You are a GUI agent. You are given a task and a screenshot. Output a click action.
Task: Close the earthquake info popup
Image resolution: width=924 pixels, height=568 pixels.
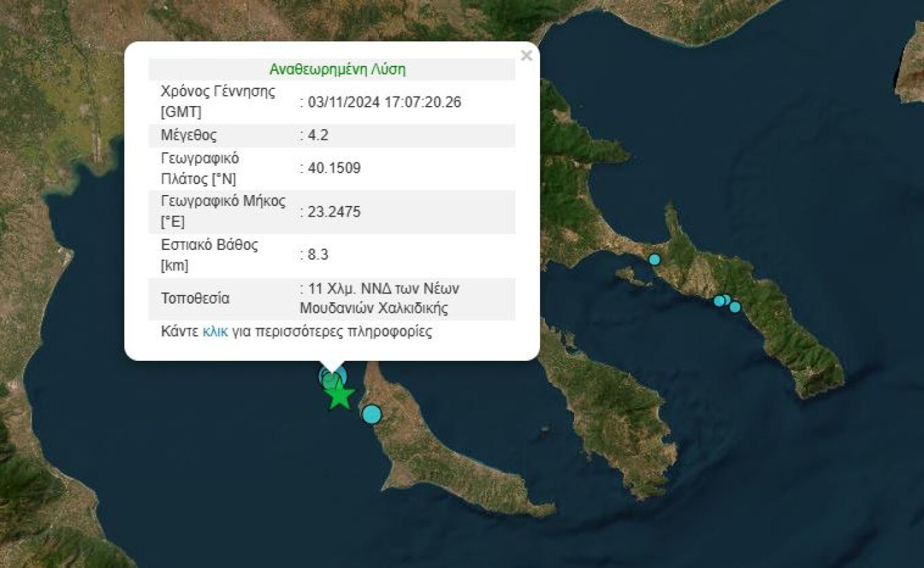(x=526, y=56)
